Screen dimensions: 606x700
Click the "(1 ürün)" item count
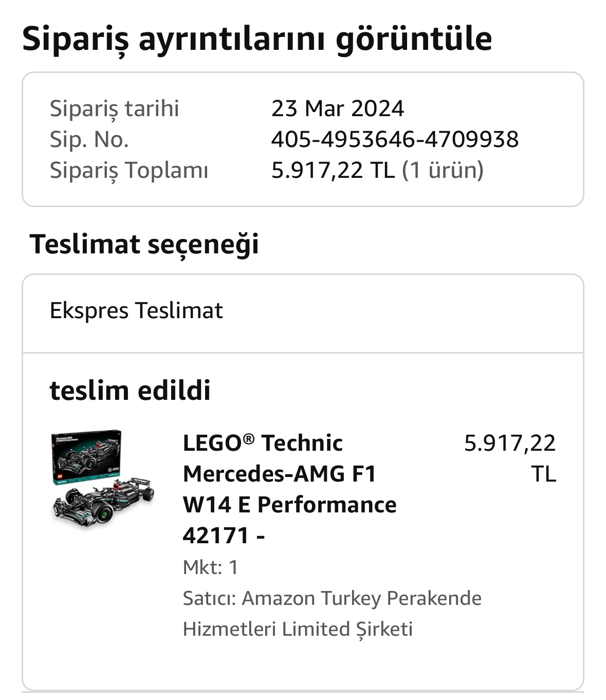coord(443,170)
